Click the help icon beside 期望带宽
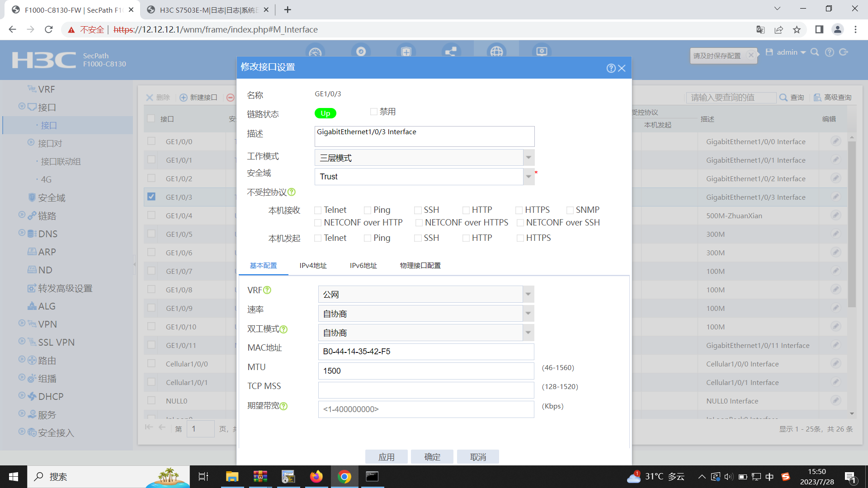The image size is (868, 488). click(x=283, y=406)
